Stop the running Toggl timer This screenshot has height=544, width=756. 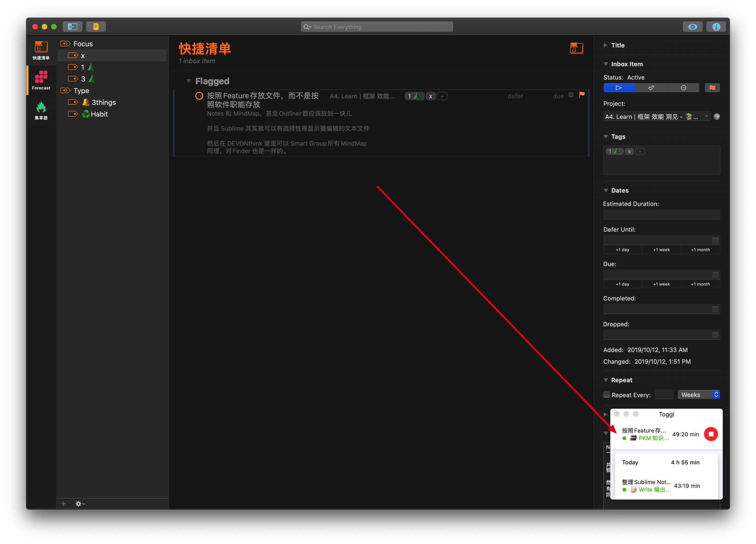(711, 434)
